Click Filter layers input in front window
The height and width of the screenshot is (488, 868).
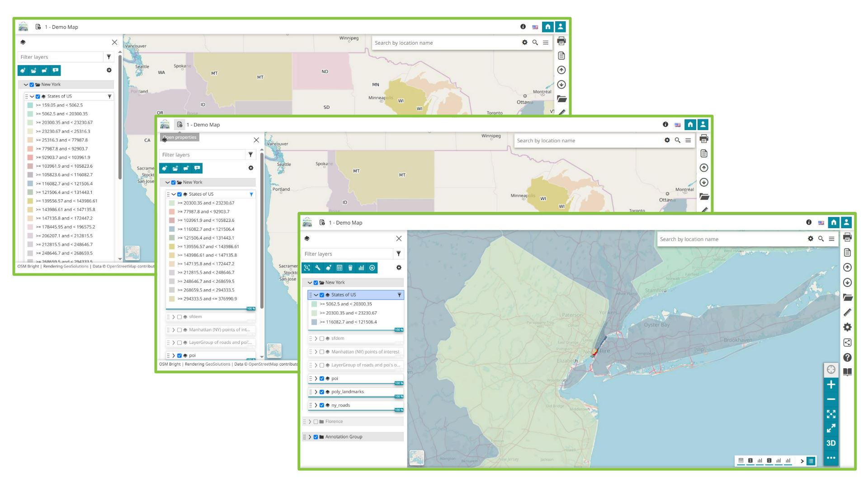pyautogui.click(x=347, y=254)
